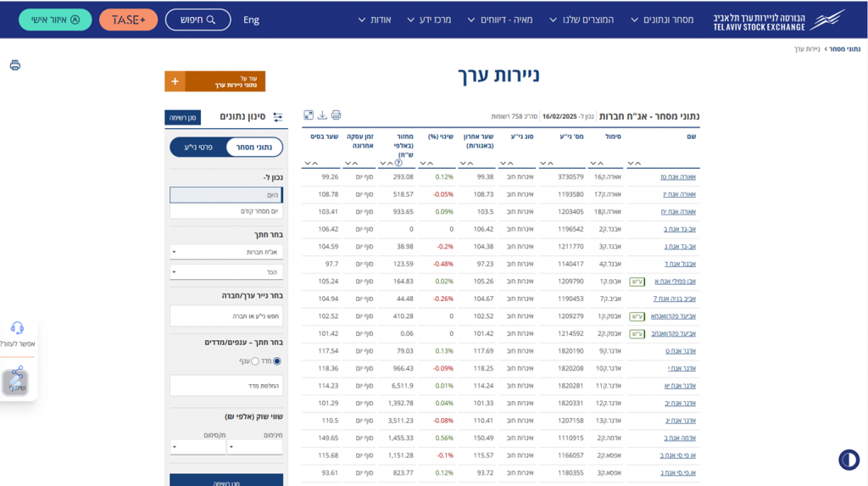Expand the המוצרים שלנו menu
Viewport: 868px width, 486px height.
tap(581, 20)
